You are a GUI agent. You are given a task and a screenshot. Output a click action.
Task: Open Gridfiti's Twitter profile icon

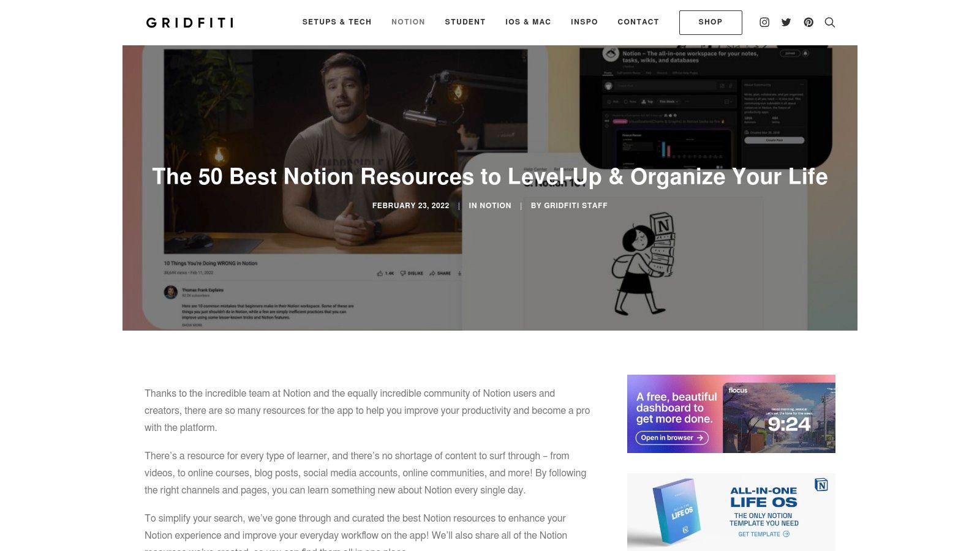point(786,22)
